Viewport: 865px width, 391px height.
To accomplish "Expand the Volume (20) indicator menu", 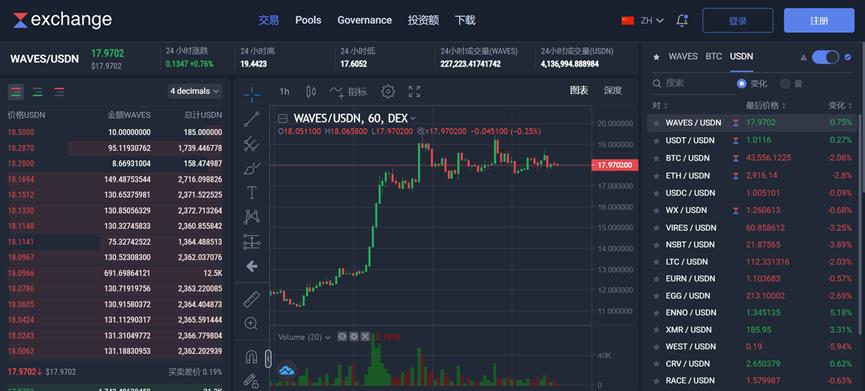I will (x=304, y=337).
